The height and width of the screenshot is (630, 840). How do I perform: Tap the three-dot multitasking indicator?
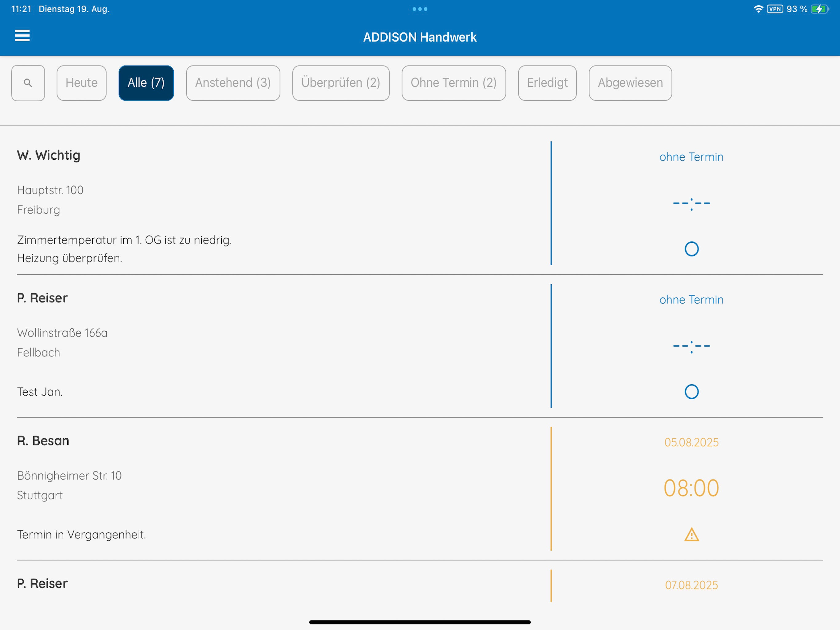[420, 9]
